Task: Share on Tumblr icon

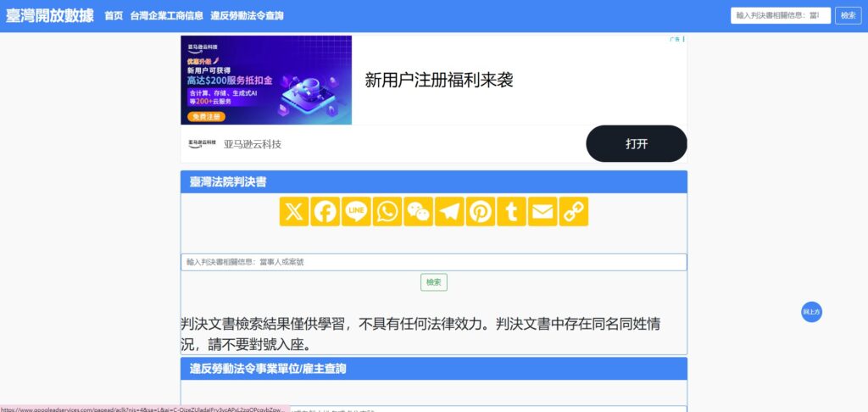Action: pos(511,212)
